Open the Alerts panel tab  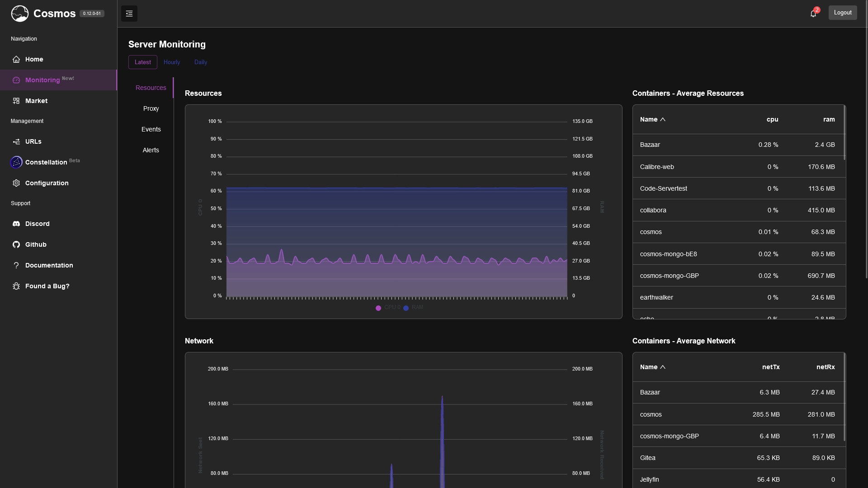(151, 150)
